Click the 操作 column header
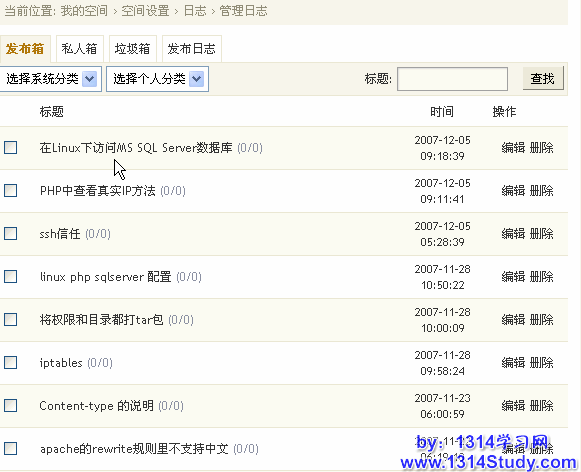 click(504, 112)
